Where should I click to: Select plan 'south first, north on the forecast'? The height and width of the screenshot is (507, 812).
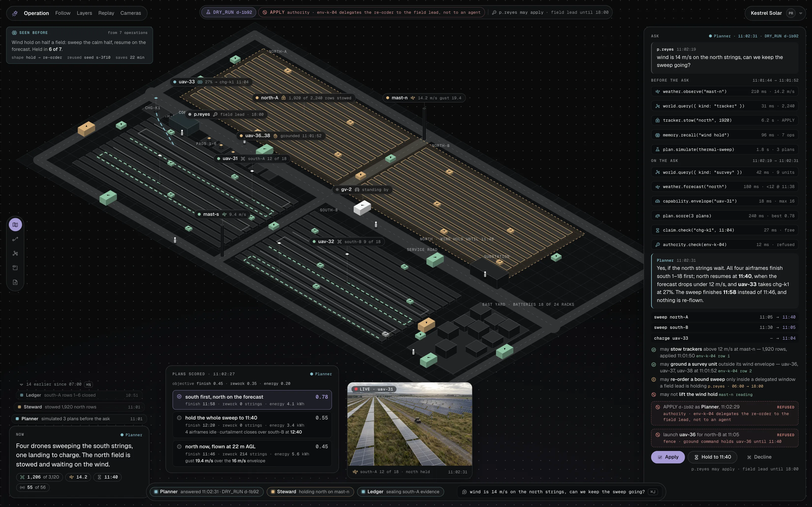252,400
